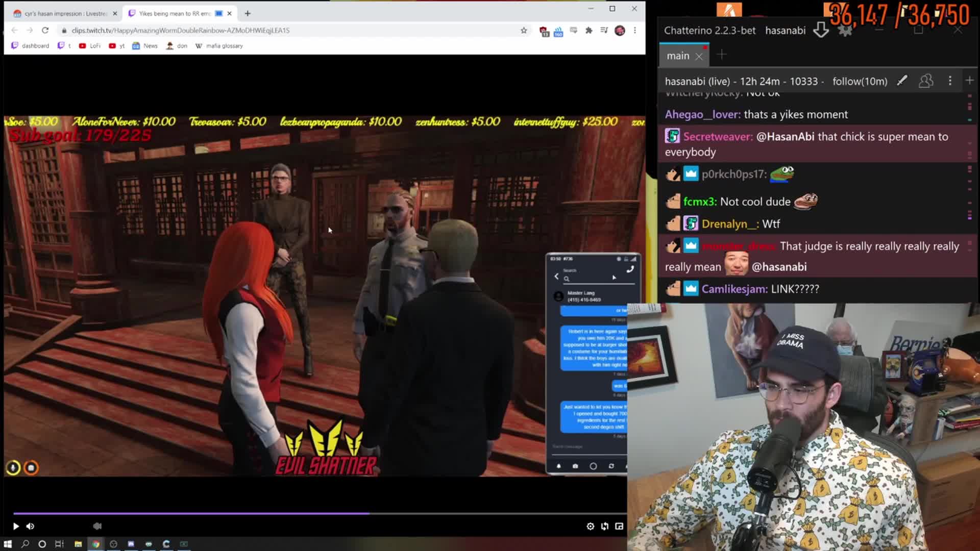Close the main Chatterino tab
This screenshot has height=551, width=980.
(699, 57)
